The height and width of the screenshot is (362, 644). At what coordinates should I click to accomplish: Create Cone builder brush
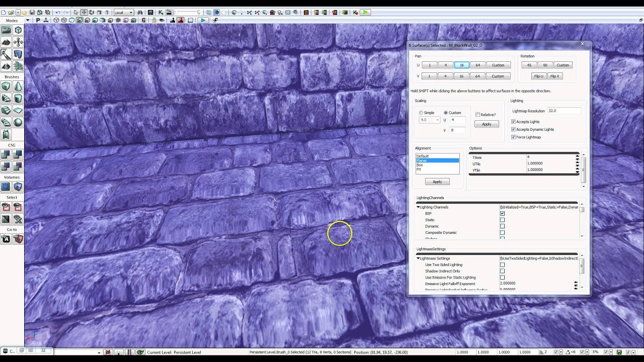(x=18, y=86)
